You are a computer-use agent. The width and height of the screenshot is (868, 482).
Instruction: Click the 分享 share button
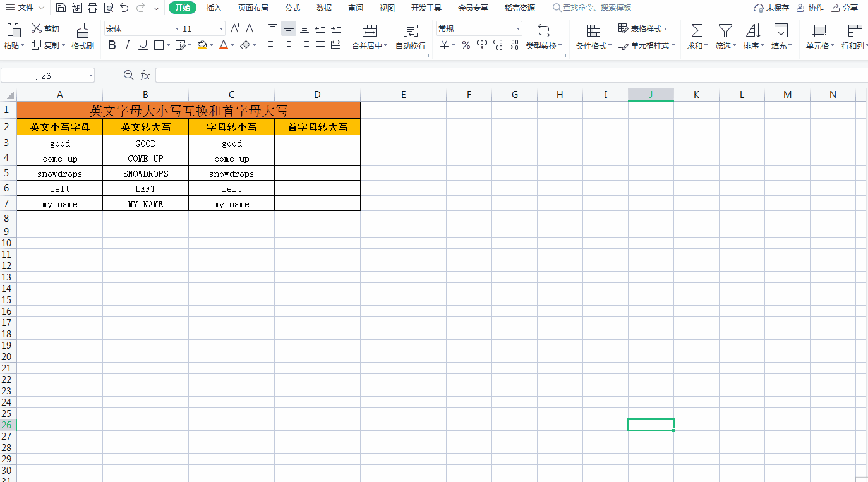click(x=845, y=8)
